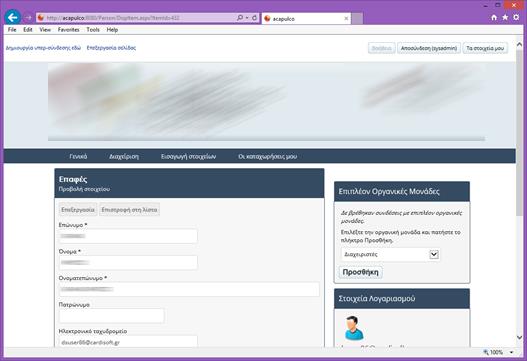This screenshot has height=361, width=527.
Task: Click the browser Back arrow button
Action: point(13,17)
